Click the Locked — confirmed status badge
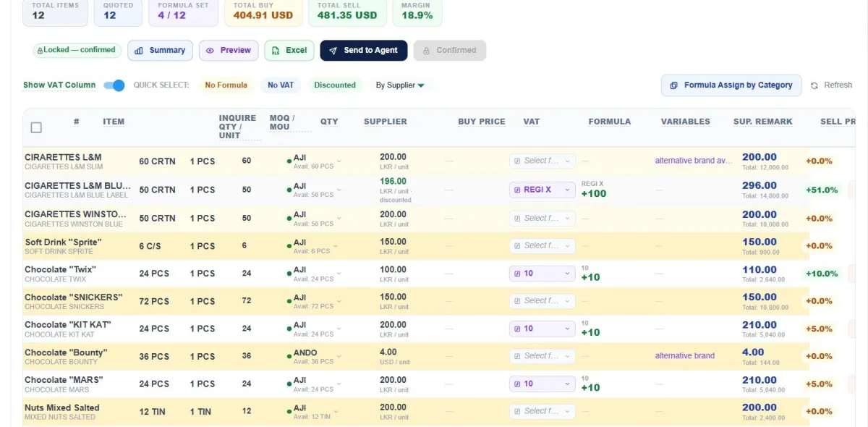The image size is (868, 427). click(76, 51)
